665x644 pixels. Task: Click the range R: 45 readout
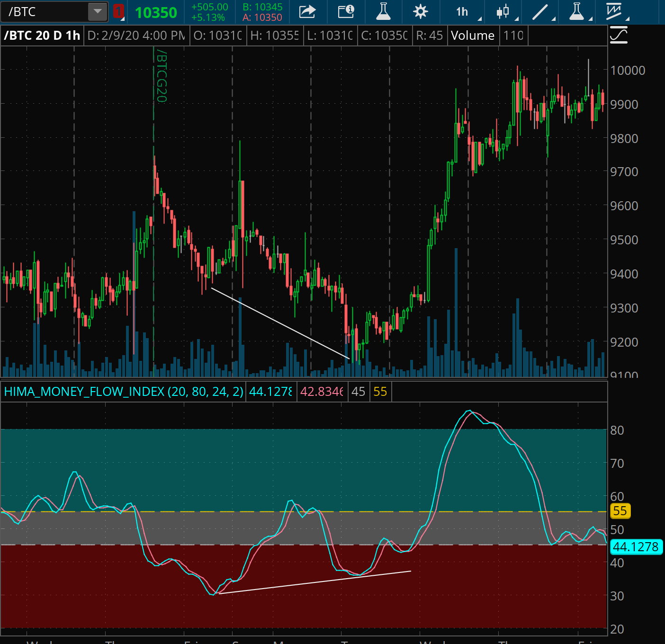430,36
